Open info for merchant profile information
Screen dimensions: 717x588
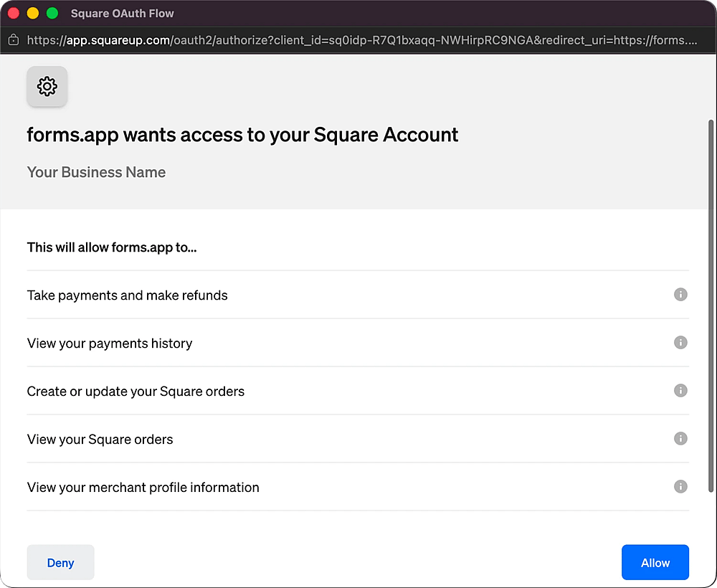coord(680,486)
